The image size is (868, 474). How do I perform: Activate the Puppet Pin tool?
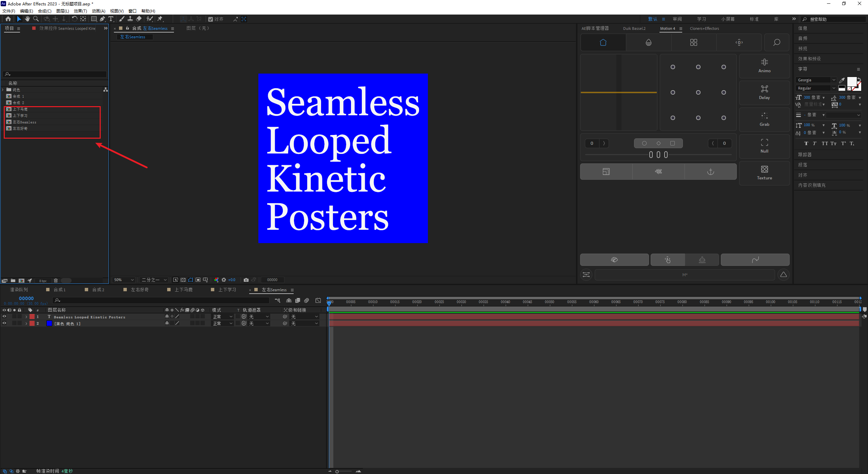point(160,19)
